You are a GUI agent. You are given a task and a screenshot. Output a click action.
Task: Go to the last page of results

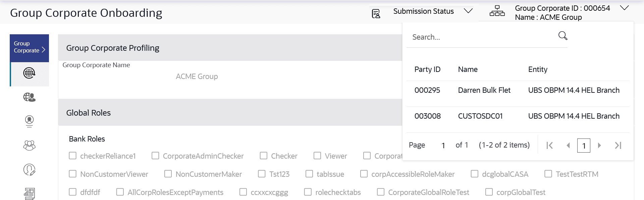(618, 145)
